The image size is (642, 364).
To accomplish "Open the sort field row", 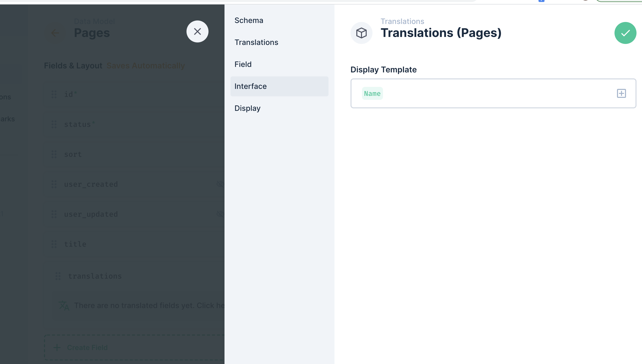I will 134,154.
